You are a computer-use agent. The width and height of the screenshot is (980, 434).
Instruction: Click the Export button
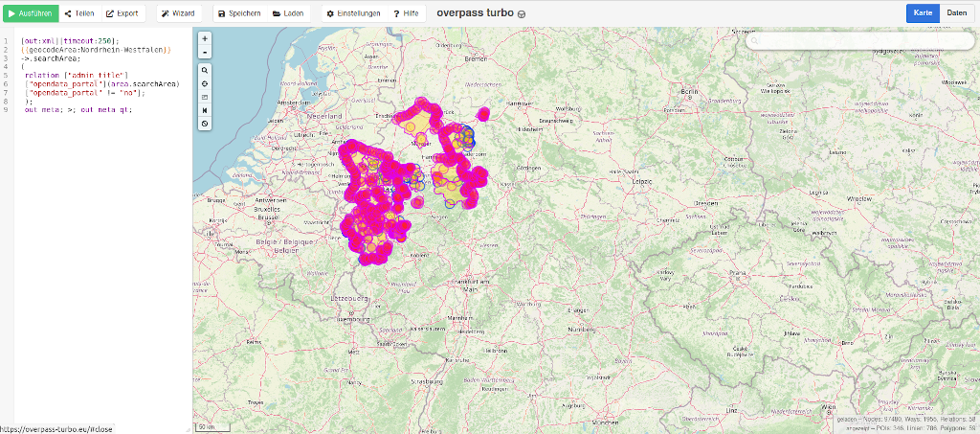(122, 14)
